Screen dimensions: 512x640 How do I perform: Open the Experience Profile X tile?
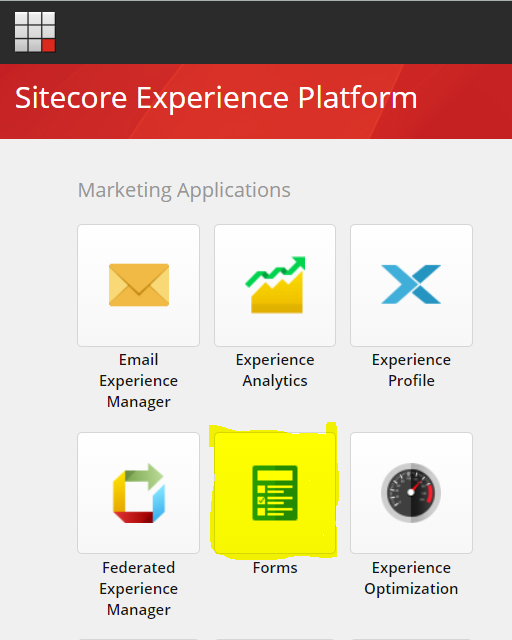411,285
